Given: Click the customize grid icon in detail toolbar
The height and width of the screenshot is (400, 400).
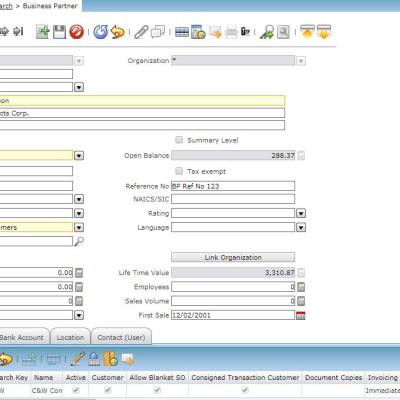Looking at the screenshot, I should tap(110, 359).
